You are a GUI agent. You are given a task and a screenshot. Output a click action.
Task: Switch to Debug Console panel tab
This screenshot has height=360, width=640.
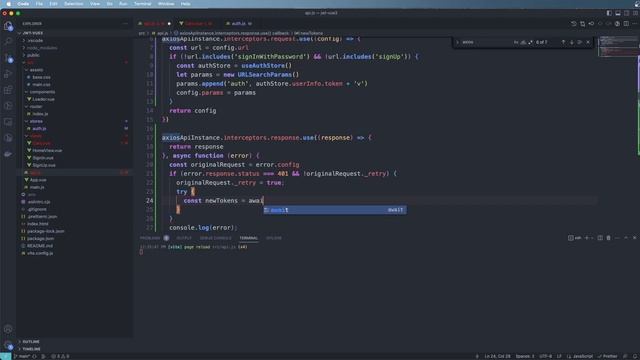(x=216, y=238)
